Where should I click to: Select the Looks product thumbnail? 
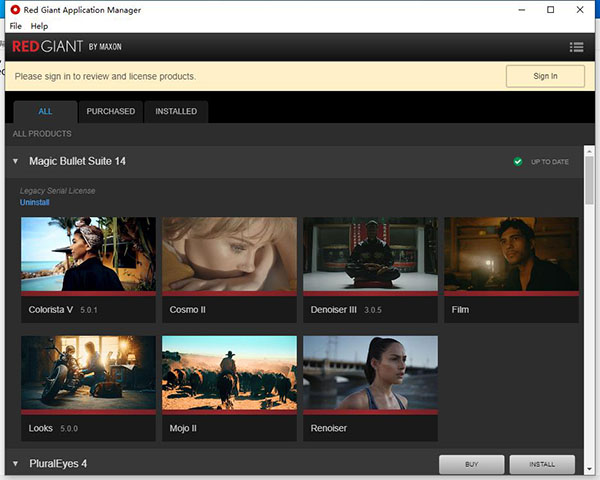pyautogui.click(x=88, y=373)
